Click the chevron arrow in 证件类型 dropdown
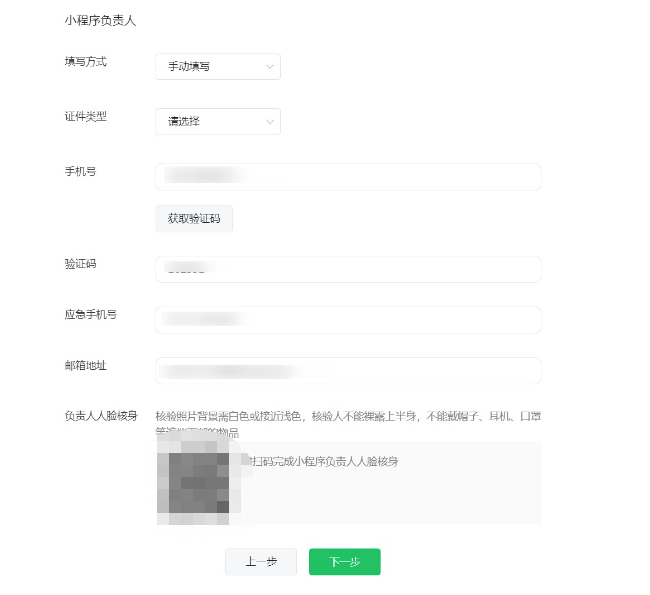Image resolution: width=650 pixels, height=595 pixels. [270, 122]
